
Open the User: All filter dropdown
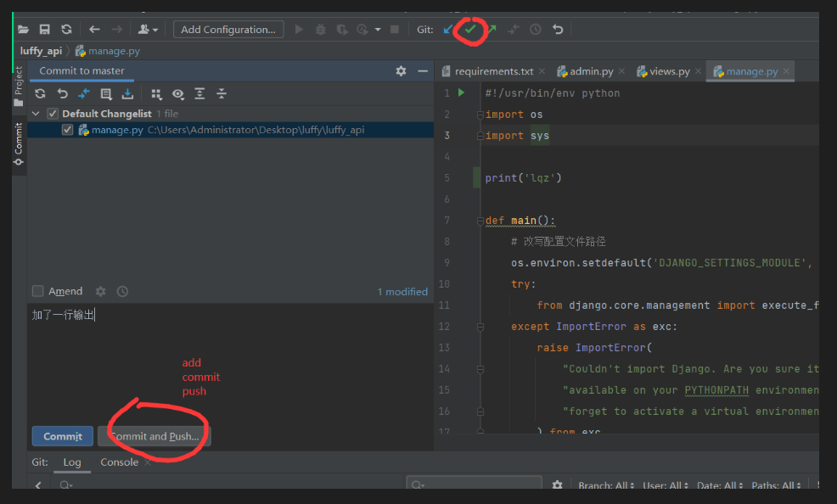coord(666,485)
